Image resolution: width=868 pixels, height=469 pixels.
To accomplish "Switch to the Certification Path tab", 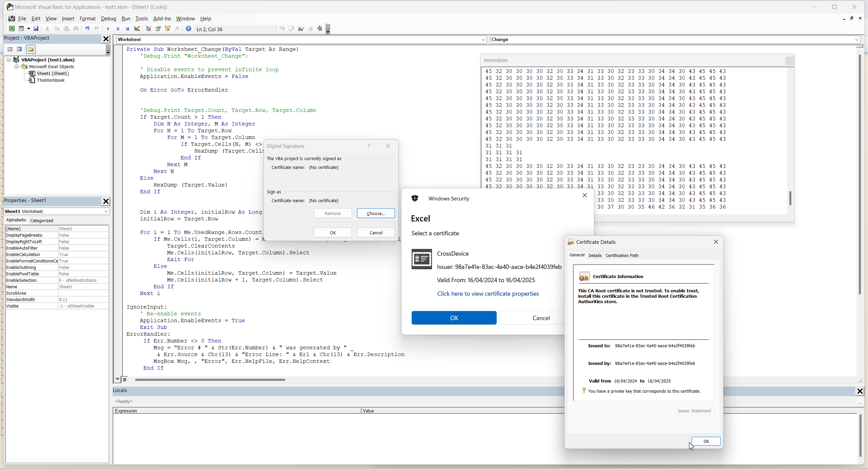I will pos(622,255).
